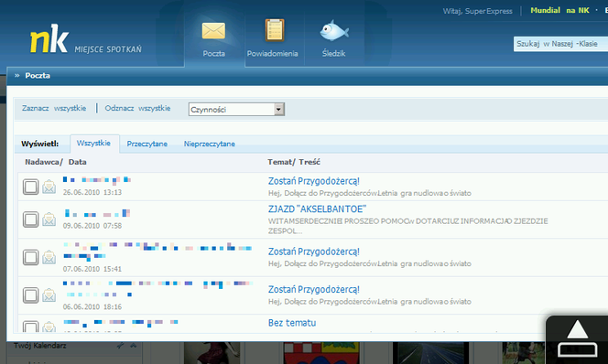608x364 pixels.
Task: Open the ZJAZD "AKSELBANTOE" message
Action: click(317, 209)
